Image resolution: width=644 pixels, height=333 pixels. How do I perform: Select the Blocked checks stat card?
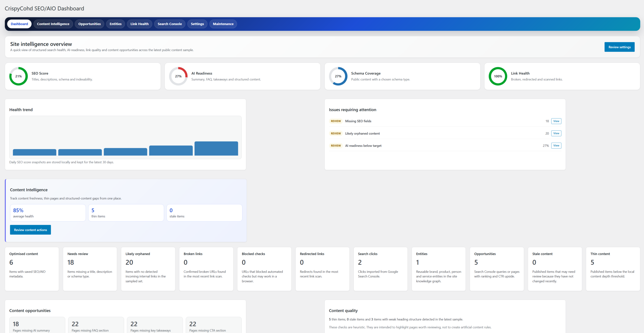coord(264,269)
